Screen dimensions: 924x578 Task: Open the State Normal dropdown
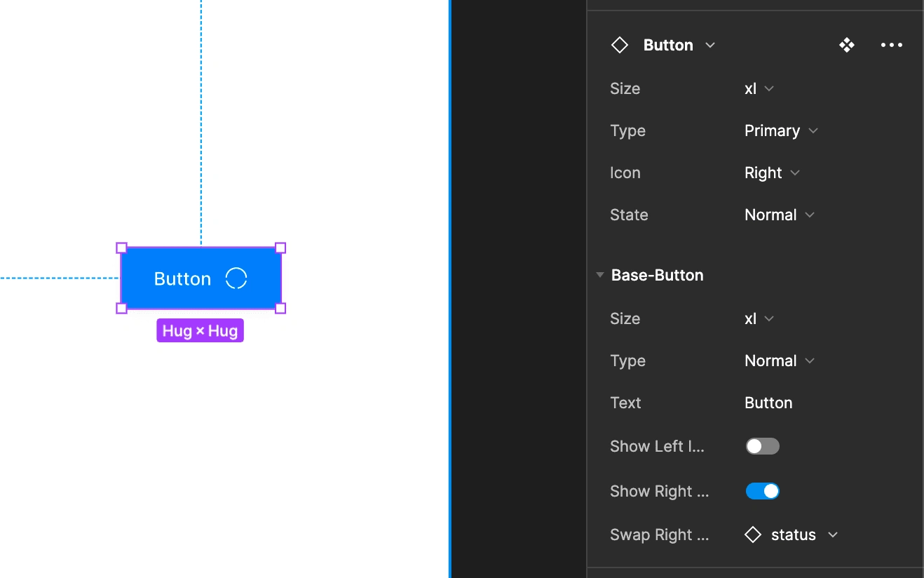coord(780,215)
